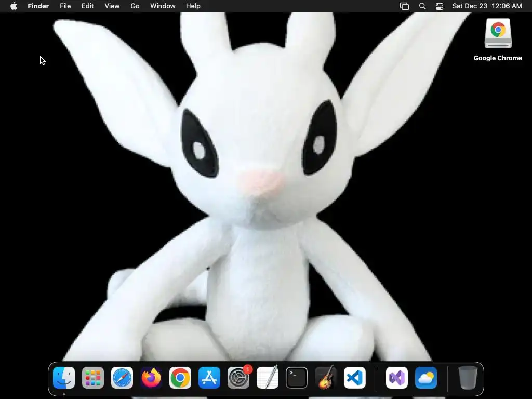Screen dimensions: 532x399
Task: Click the date and time Sat Dec 23
Action: pyautogui.click(x=487, y=6)
